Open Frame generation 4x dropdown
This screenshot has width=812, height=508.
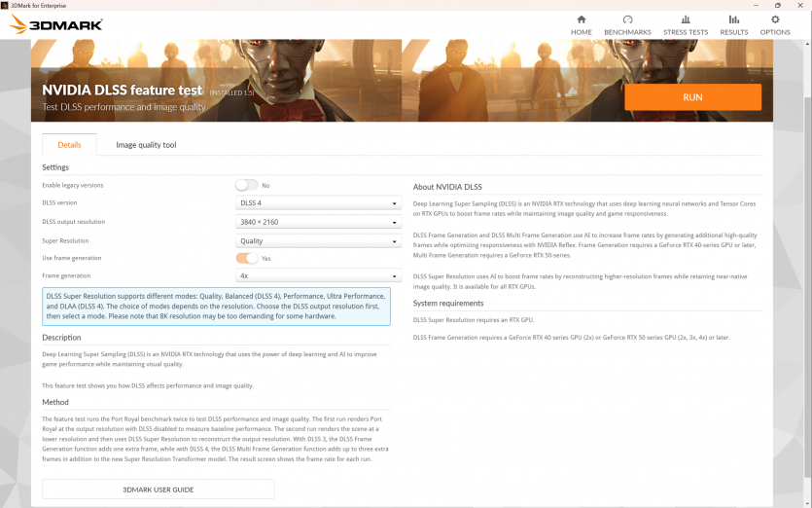(x=318, y=276)
